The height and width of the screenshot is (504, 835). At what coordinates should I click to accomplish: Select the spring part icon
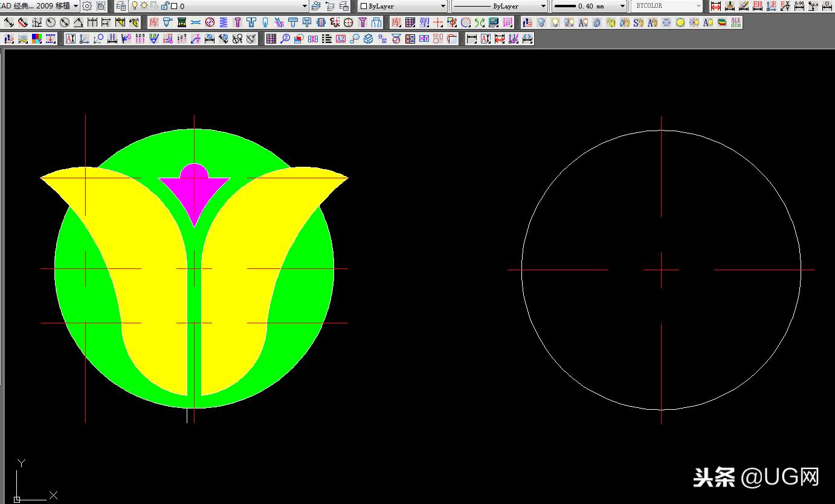point(224,23)
